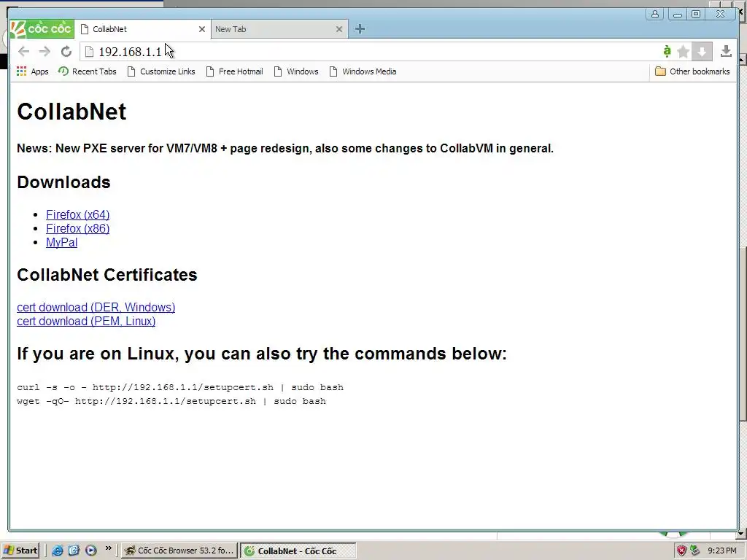Open Other bookmarks folder
This screenshot has height=560, width=747.
click(x=692, y=71)
